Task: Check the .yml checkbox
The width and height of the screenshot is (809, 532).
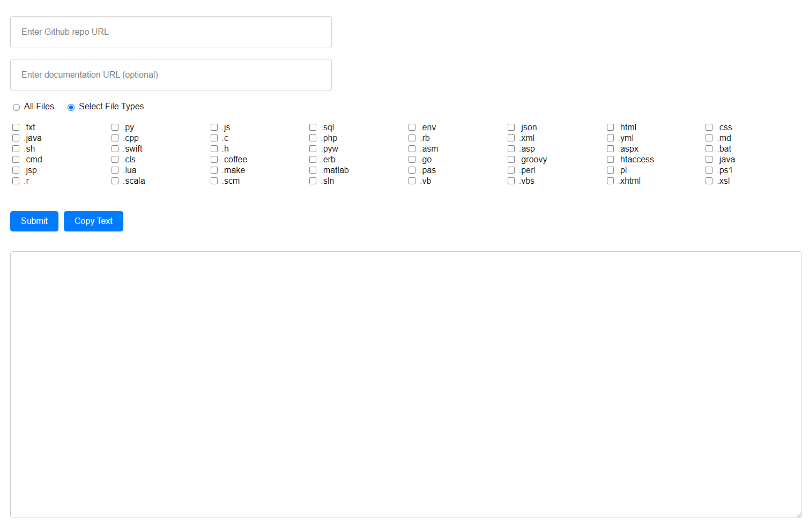Action: (610, 138)
